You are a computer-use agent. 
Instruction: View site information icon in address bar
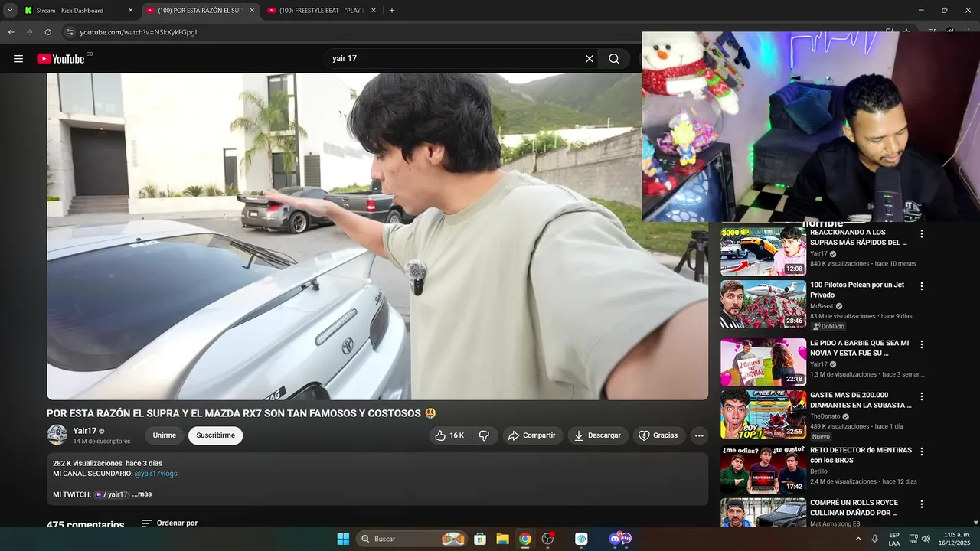click(x=69, y=32)
